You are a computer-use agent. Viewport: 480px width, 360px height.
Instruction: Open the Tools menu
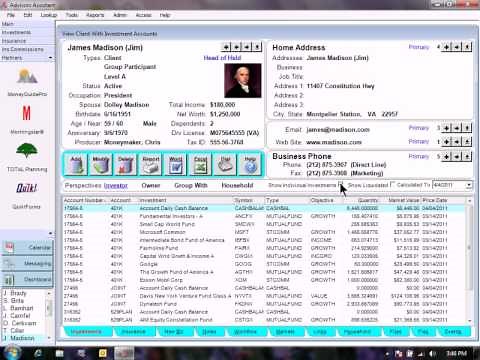[72, 15]
